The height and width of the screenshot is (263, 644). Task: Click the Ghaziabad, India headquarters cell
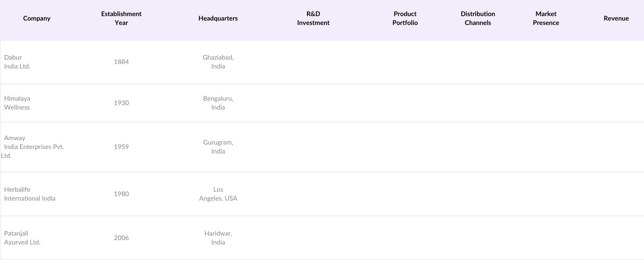click(218, 62)
